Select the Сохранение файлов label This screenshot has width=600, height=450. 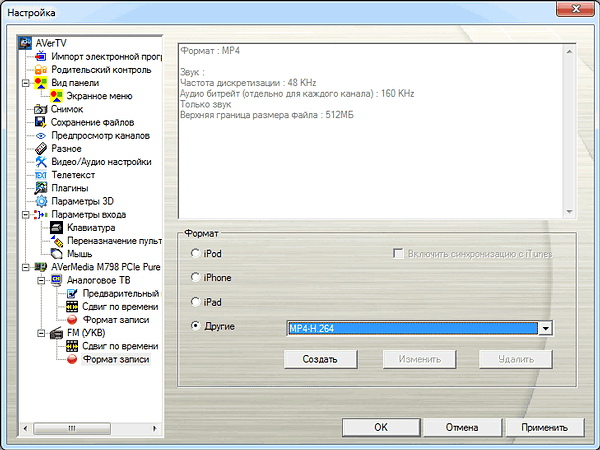coord(92,122)
